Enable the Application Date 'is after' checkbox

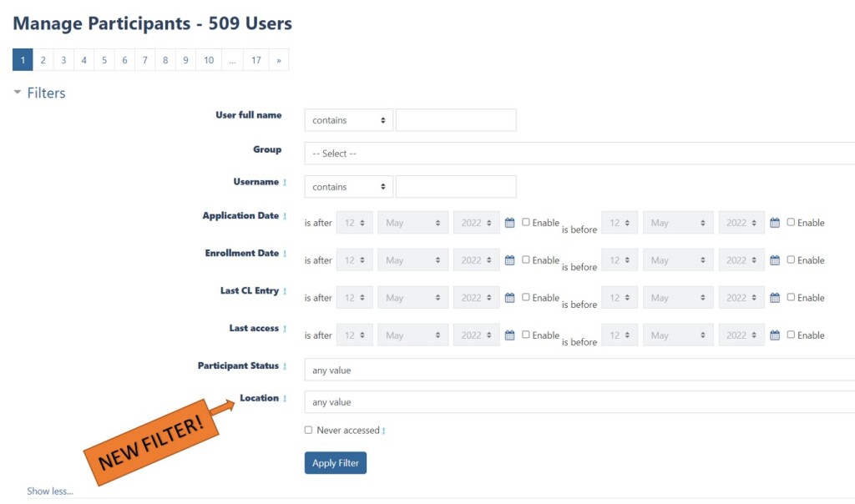coord(526,222)
